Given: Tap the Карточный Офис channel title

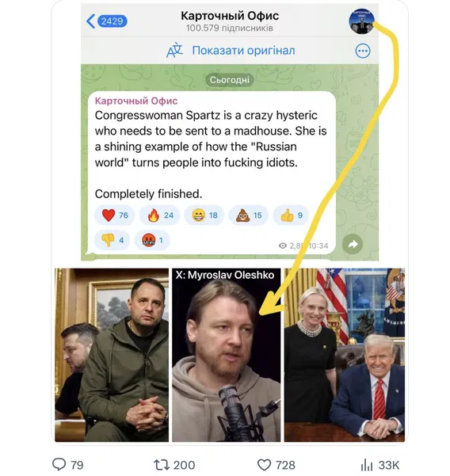Looking at the screenshot, I should pos(230,16).
